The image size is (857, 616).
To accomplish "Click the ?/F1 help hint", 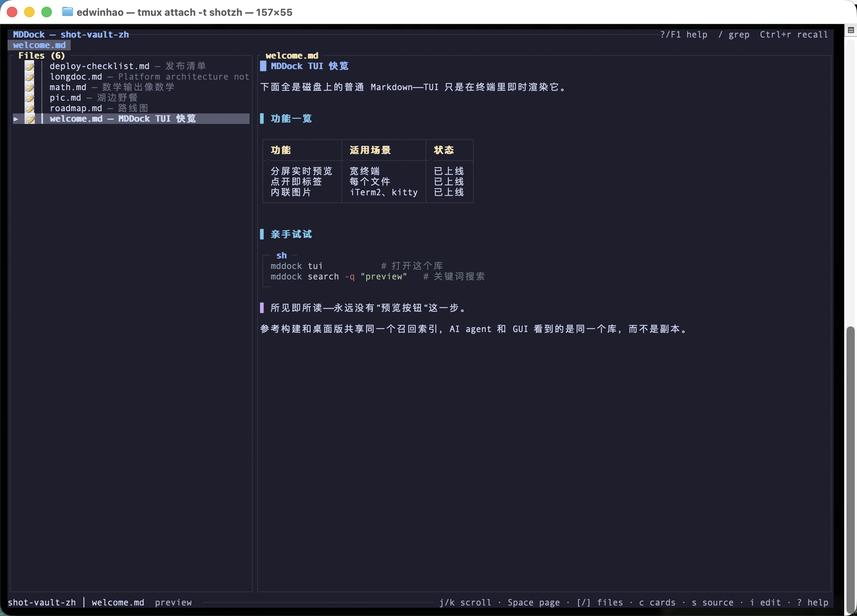I will pyautogui.click(x=684, y=35).
